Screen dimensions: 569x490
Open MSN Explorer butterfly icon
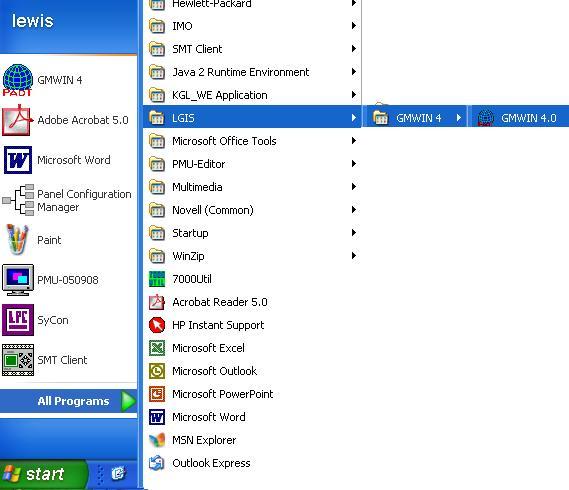[157, 440]
